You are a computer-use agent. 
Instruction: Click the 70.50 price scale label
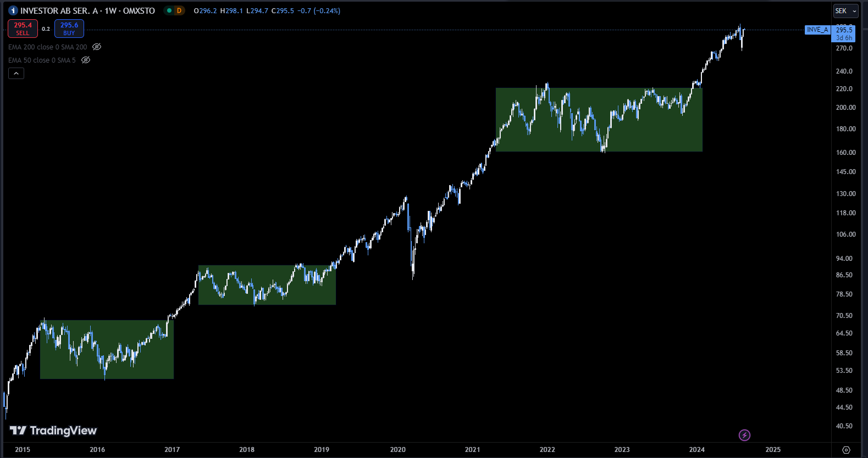coord(844,316)
